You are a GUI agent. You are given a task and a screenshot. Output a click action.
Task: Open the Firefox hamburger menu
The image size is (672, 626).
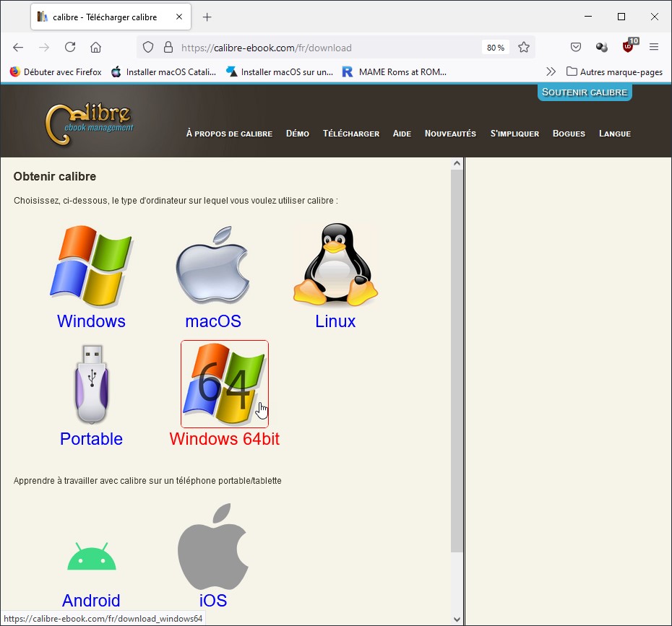pyautogui.click(x=654, y=48)
